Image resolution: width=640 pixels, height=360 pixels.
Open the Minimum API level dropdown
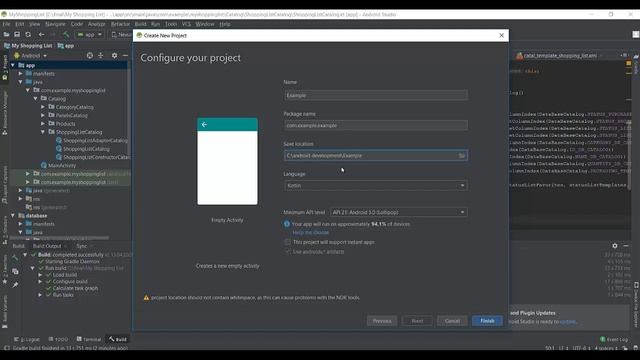coord(398,212)
